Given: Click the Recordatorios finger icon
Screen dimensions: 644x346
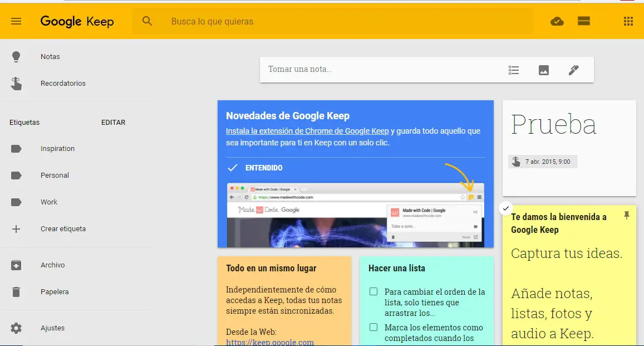Looking at the screenshot, I should (x=16, y=84).
